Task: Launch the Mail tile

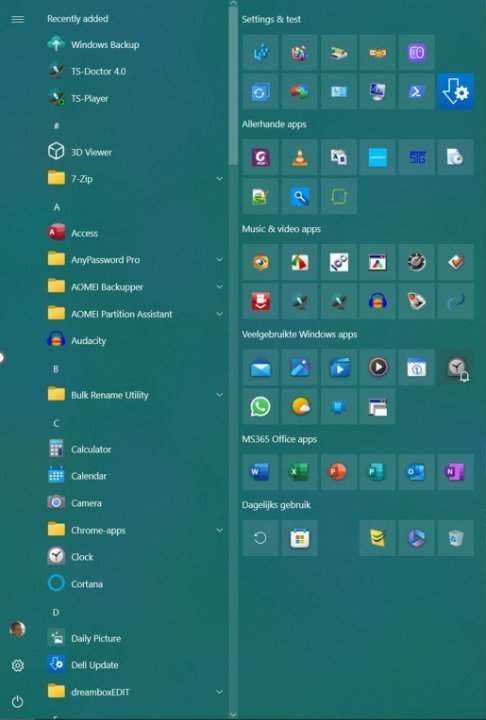Action: [260, 367]
